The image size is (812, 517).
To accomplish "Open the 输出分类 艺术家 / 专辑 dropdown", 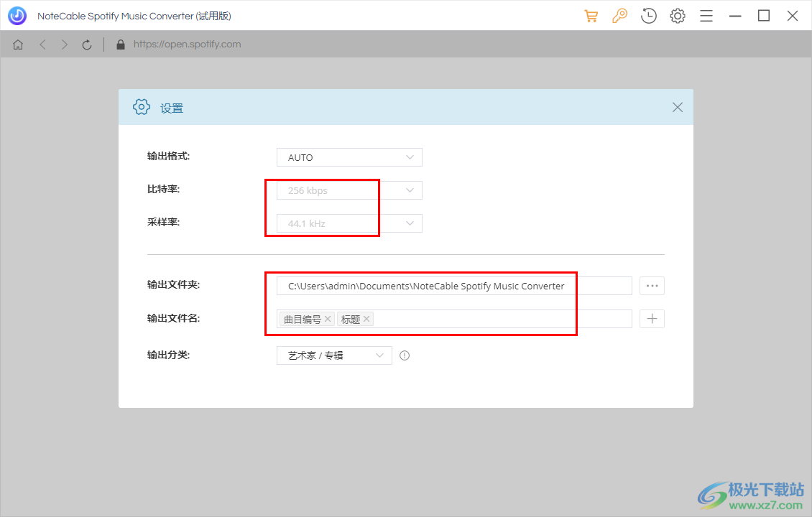I will [x=335, y=355].
